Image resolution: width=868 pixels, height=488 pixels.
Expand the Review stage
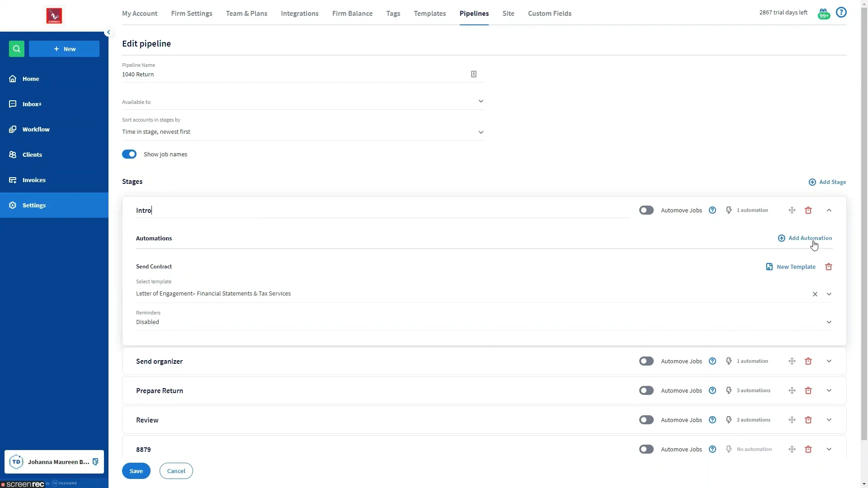pos(829,420)
